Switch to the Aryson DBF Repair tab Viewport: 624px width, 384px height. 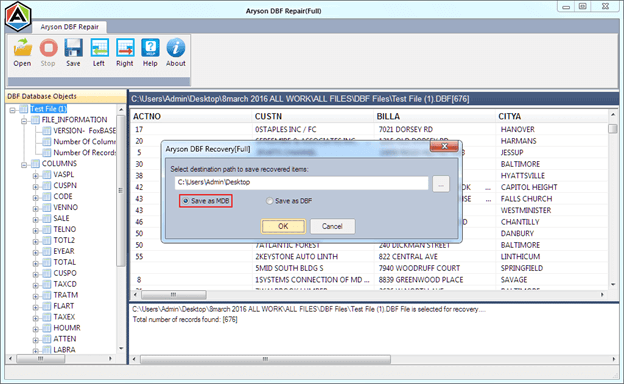[x=70, y=27]
